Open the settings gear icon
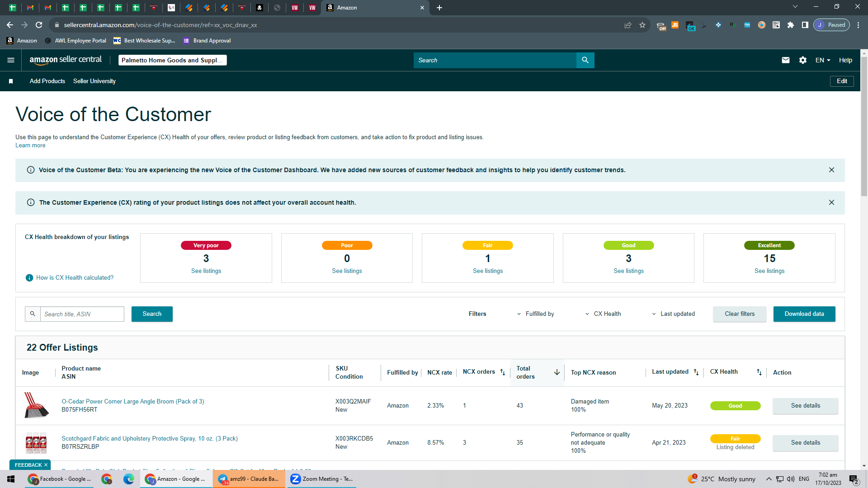 pyautogui.click(x=803, y=60)
